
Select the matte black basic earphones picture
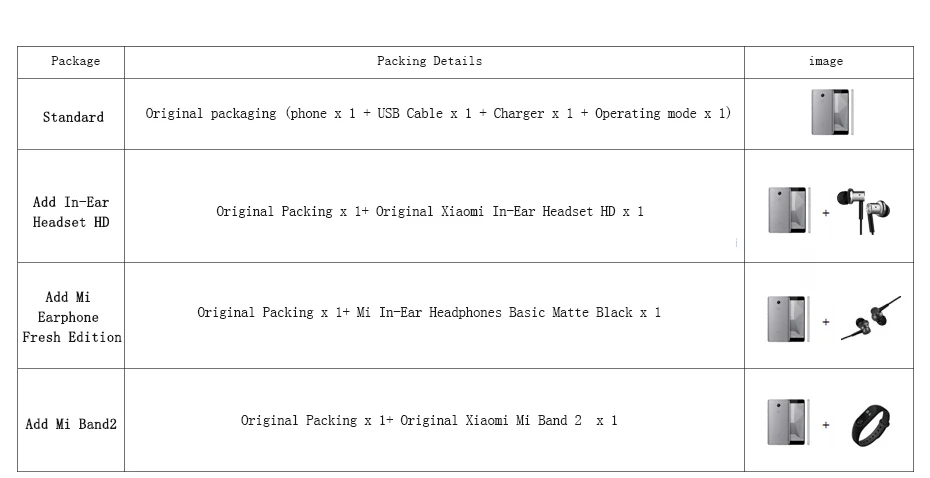(871, 318)
